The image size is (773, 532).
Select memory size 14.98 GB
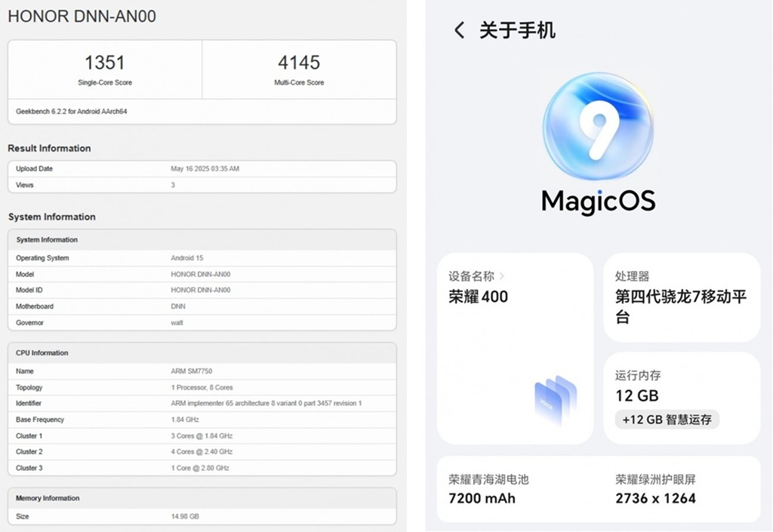tap(185, 517)
